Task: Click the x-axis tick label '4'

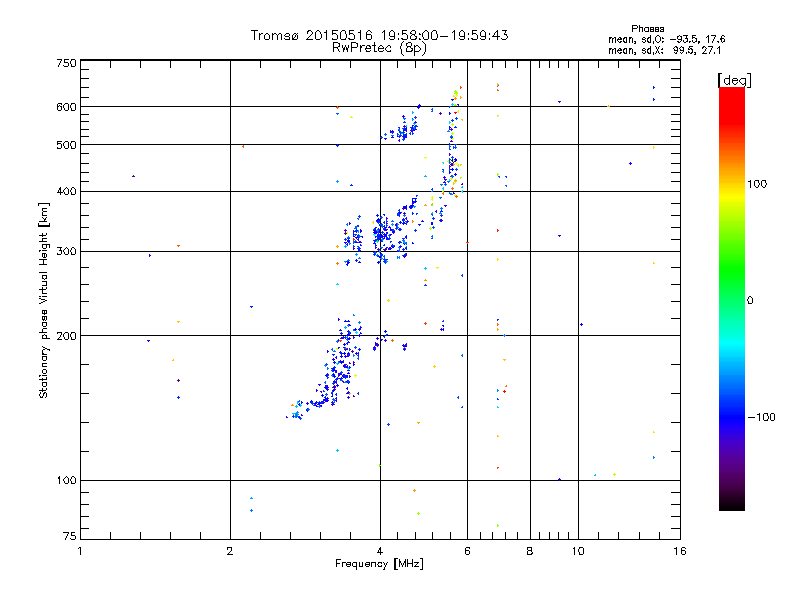Action: [380, 551]
